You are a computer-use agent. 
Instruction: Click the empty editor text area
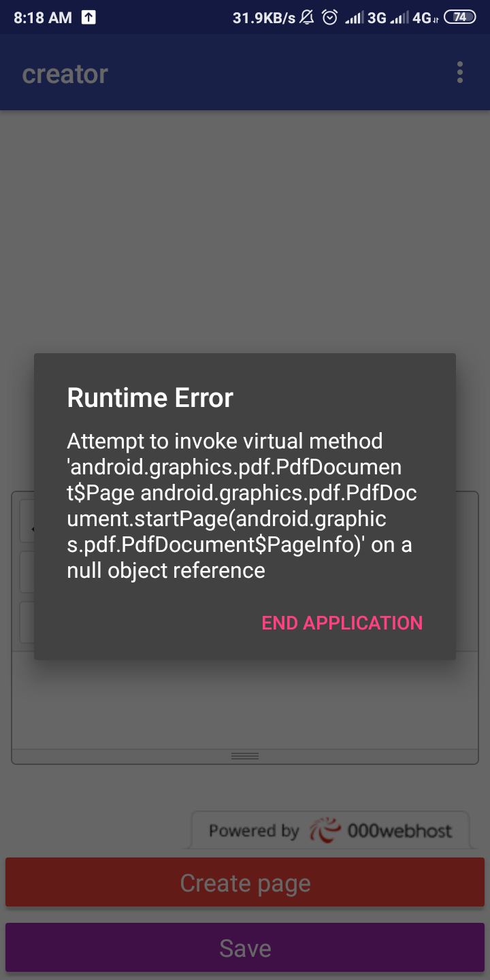pos(245,700)
